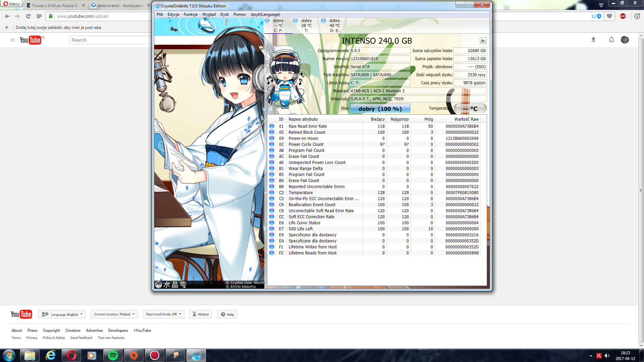
Task: Open YouTube account avatar
Action: tap(625, 40)
